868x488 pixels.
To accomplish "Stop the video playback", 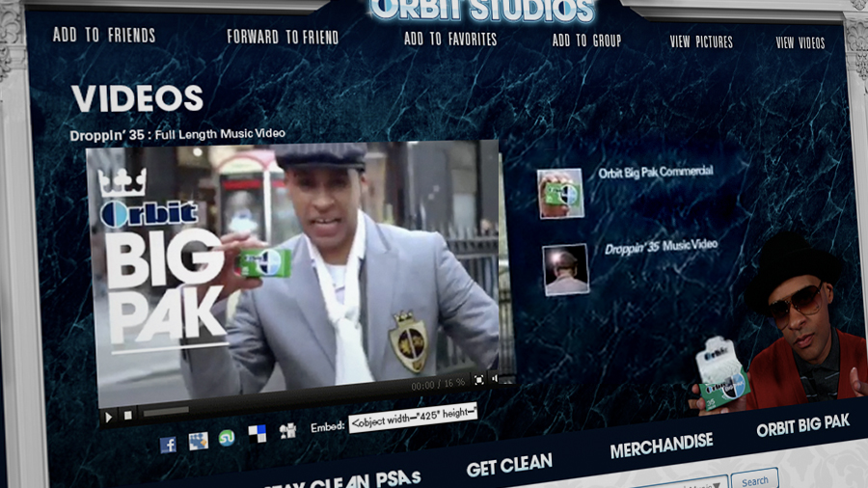I will pos(128,415).
